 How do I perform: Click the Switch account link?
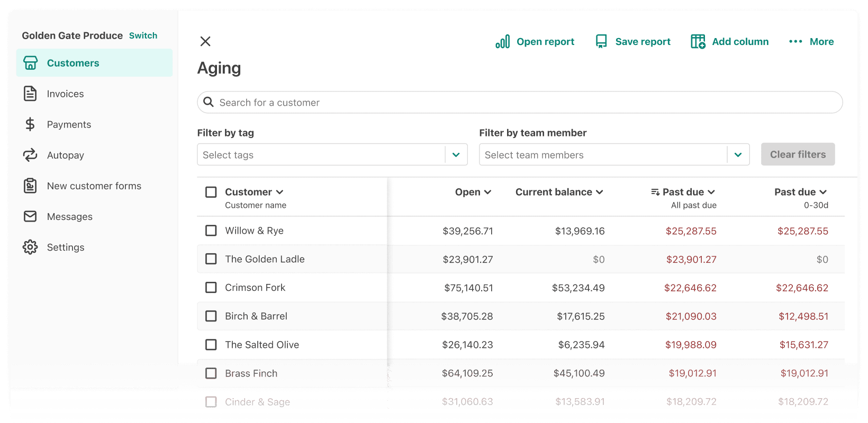tap(143, 35)
